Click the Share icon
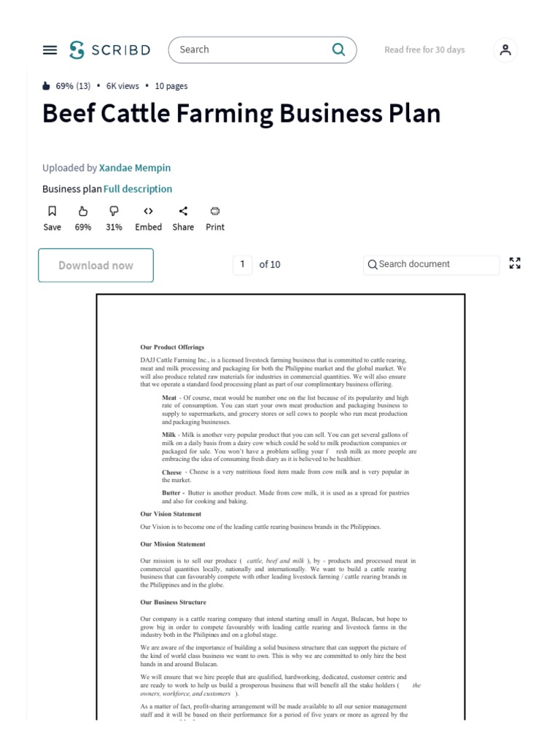 tap(183, 212)
